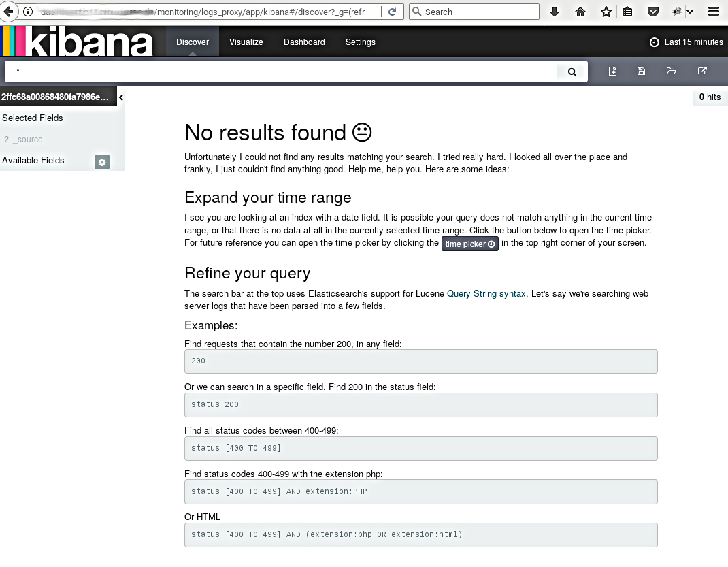Open the index pattern selector 2ffc68a0…
This screenshot has width=728, height=567.
56,97
